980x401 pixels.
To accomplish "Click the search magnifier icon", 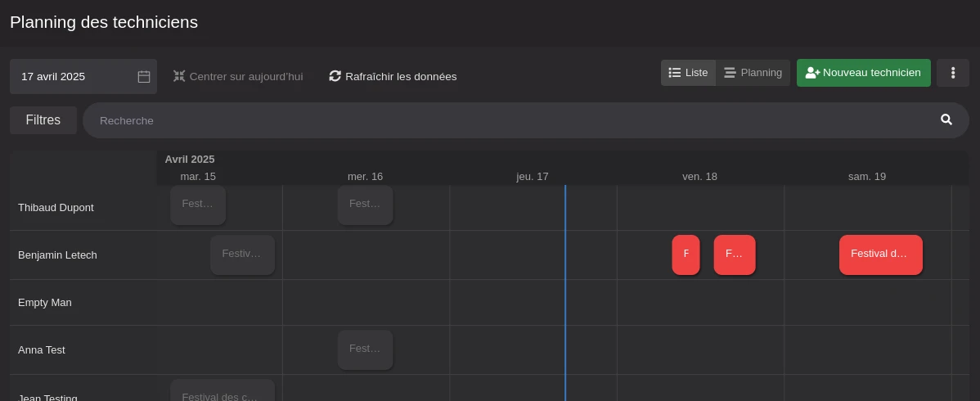I will [x=946, y=119].
